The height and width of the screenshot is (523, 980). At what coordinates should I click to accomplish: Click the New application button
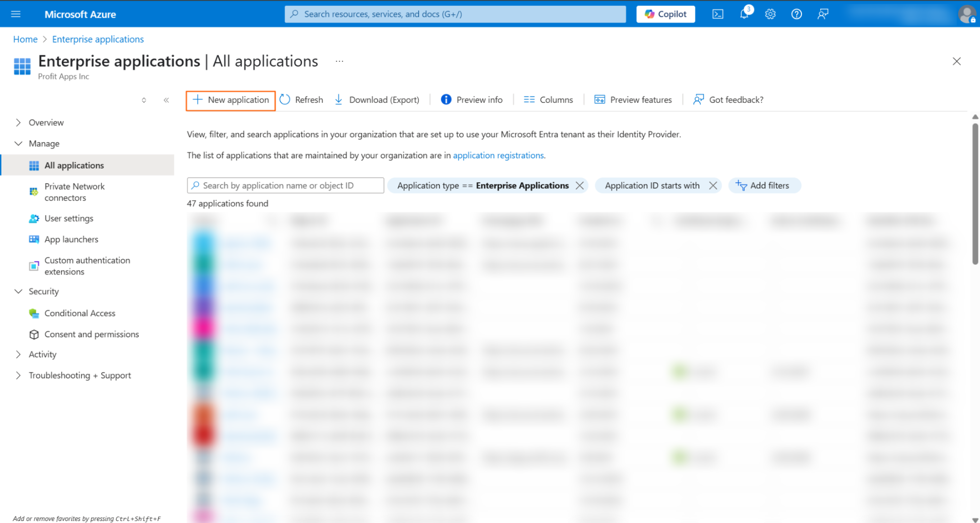pyautogui.click(x=230, y=100)
